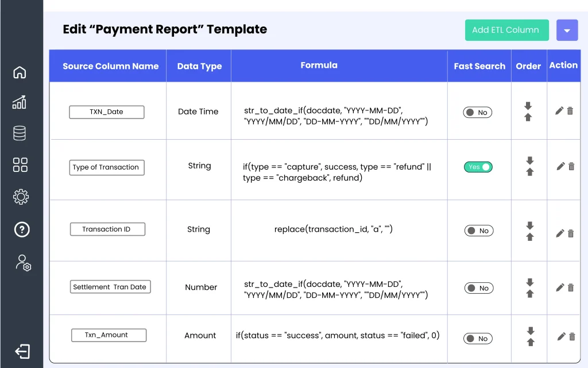Edit the Type of Transaction row
This screenshot has height=368, width=588.
(560, 166)
